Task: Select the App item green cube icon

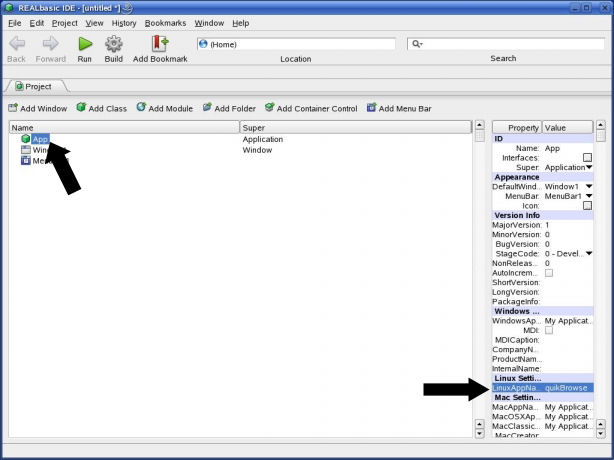Action: click(26, 139)
